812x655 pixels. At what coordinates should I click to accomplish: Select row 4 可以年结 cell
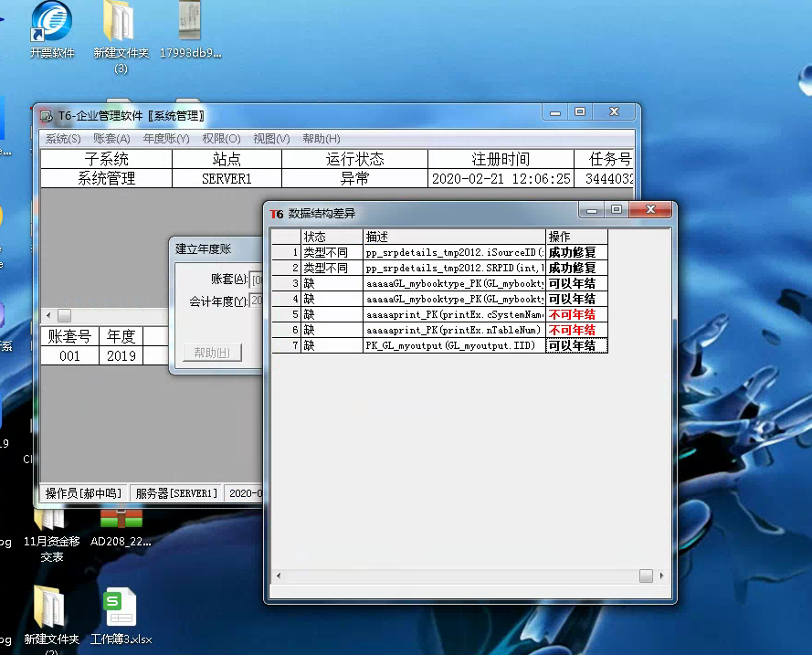point(576,300)
